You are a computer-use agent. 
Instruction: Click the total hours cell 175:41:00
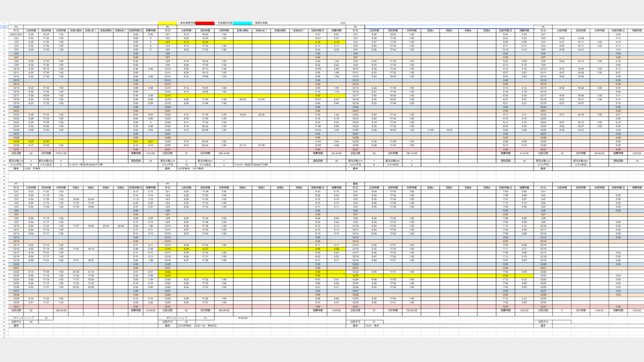[x=61, y=153]
